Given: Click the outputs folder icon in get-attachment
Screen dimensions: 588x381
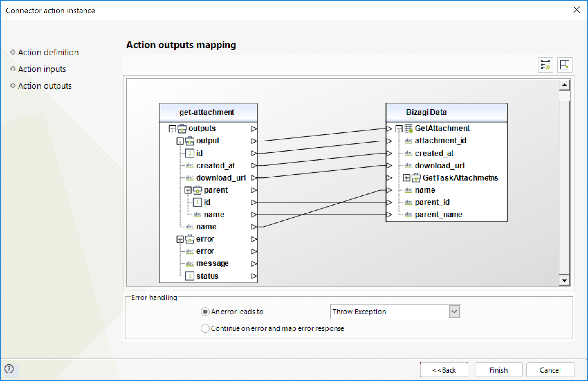Looking at the screenshot, I should tap(182, 128).
